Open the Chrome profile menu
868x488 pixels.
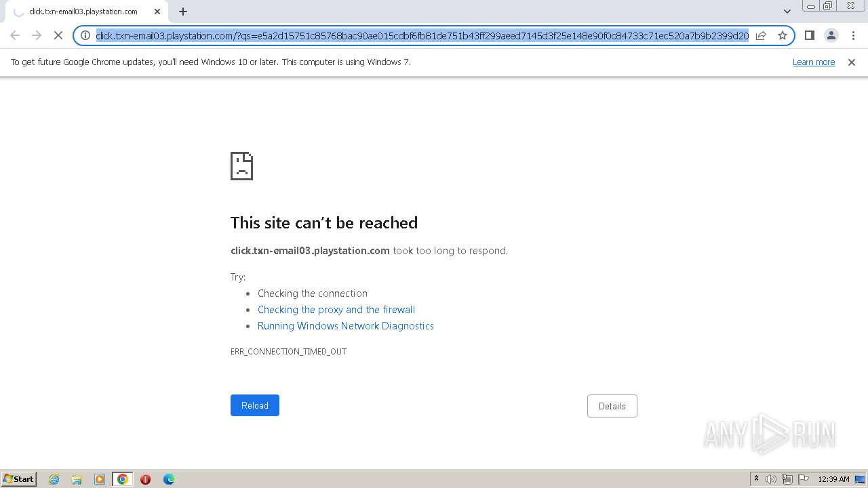tap(831, 35)
